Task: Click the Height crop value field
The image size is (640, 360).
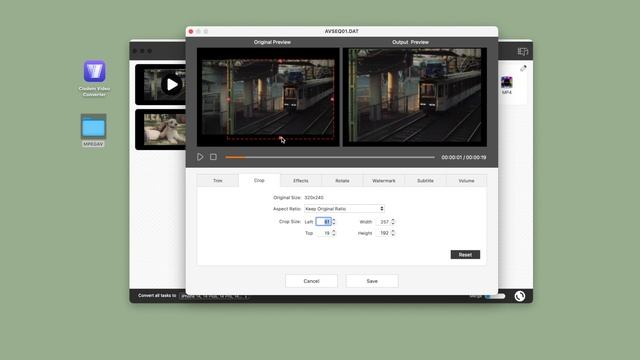Action: [383, 233]
